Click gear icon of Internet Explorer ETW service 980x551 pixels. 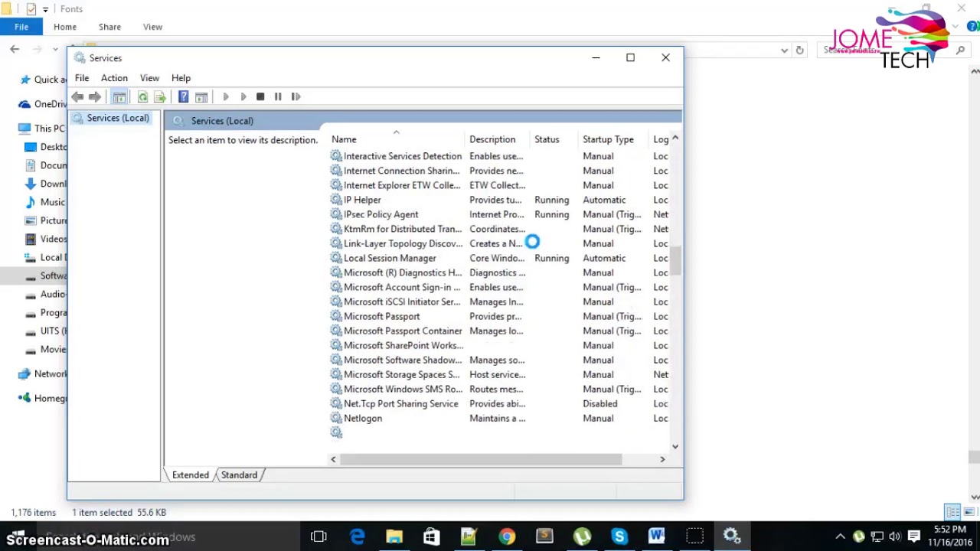click(x=336, y=185)
